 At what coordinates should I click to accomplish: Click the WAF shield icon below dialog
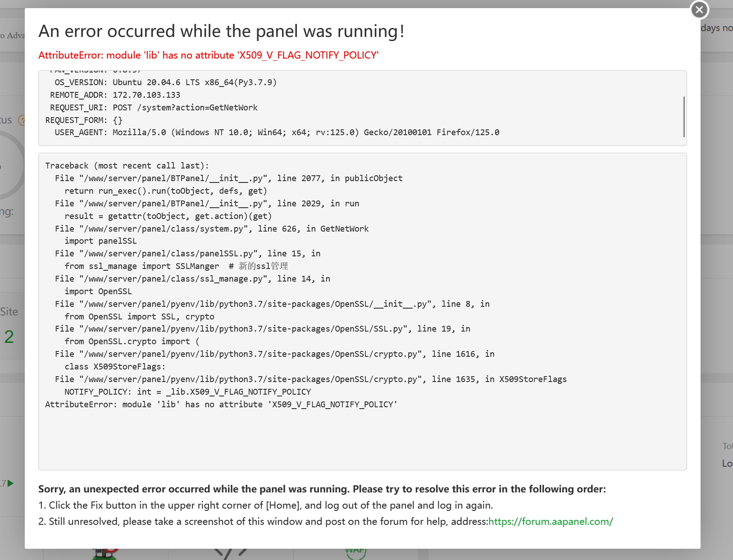pos(355,553)
